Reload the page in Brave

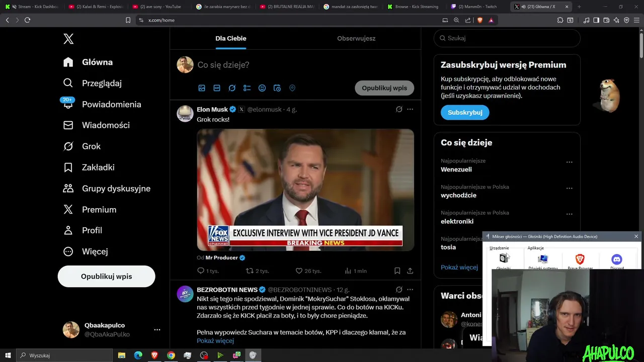[x=27, y=20]
